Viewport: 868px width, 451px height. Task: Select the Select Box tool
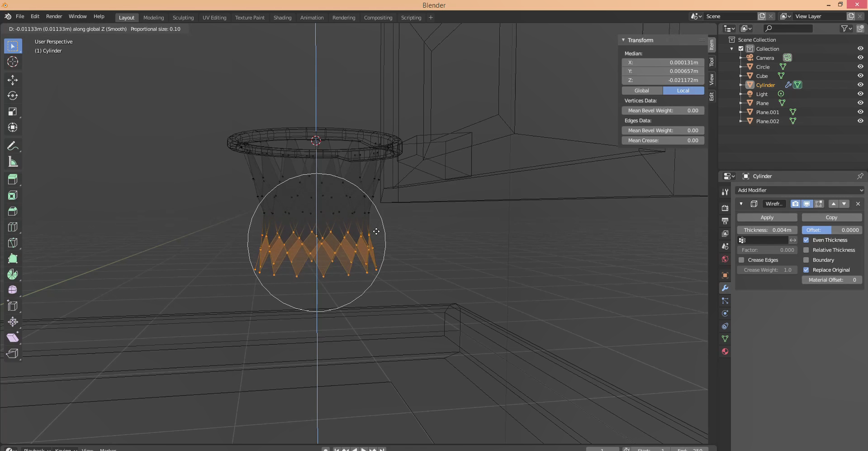(x=13, y=46)
